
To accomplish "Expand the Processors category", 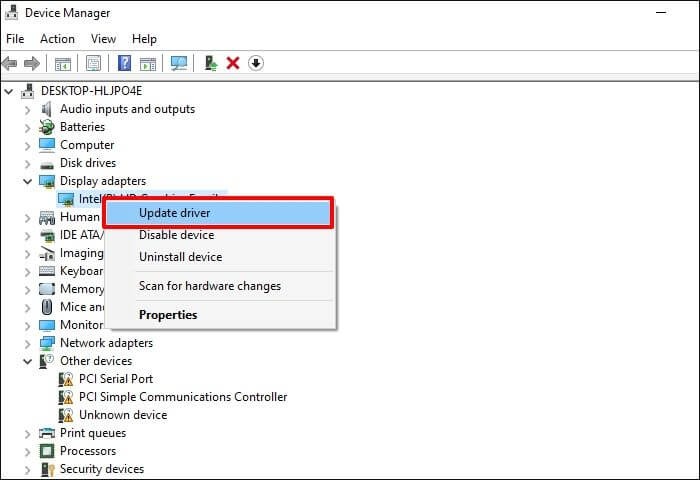I will click(28, 451).
